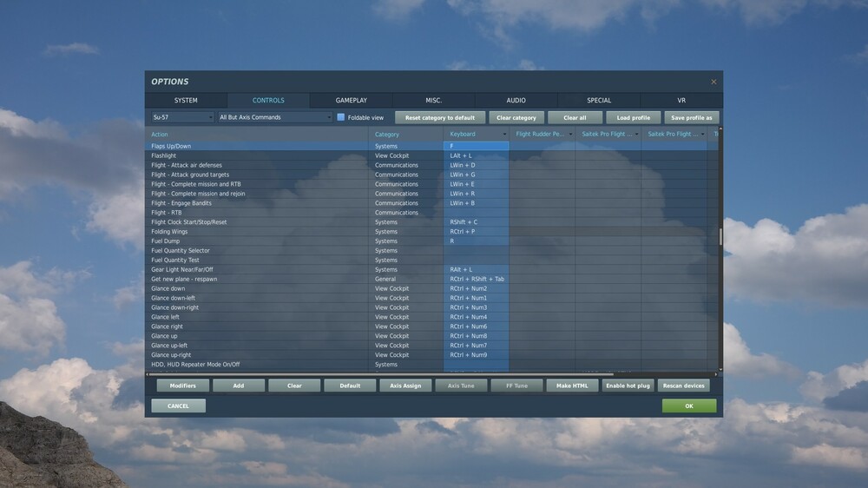
Task: Expand the Flight Rudder Pe... column header dropdown
Action: coord(571,134)
